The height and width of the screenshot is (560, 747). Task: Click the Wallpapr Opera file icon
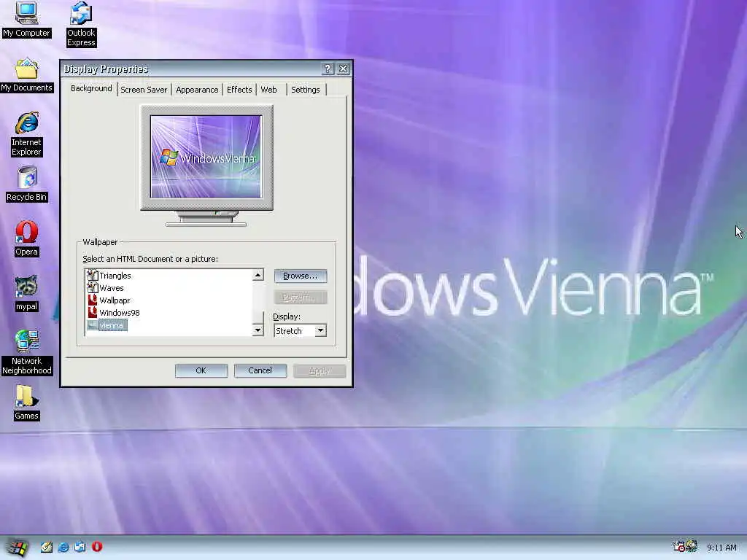(93, 300)
